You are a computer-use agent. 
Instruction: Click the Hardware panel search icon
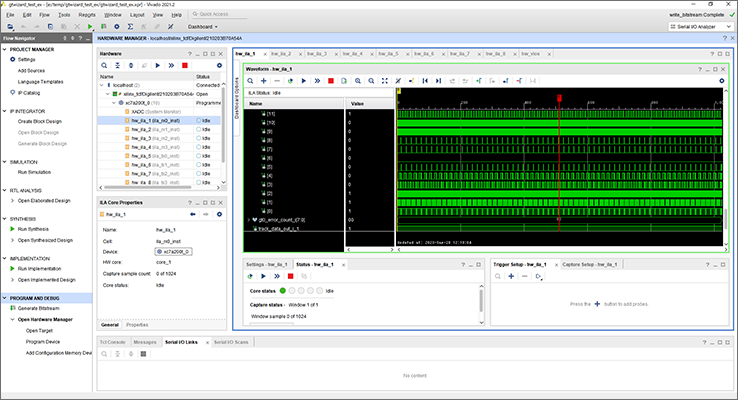coord(105,64)
